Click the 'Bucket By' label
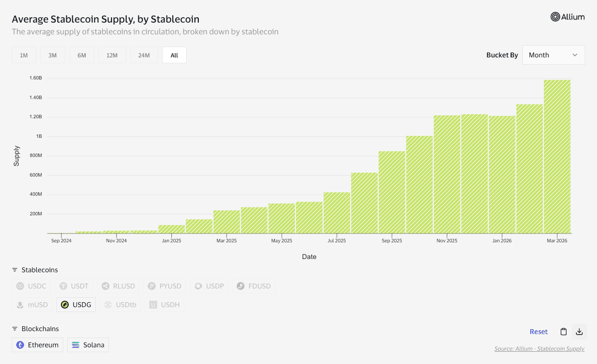Screen dimensions: 597x364 click(502, 55)
